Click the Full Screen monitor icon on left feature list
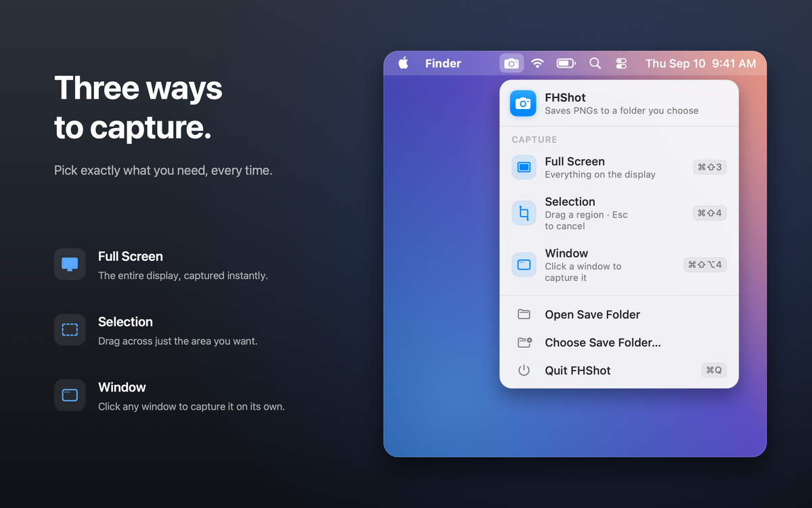The image size is (812, 508). (70, 264)
